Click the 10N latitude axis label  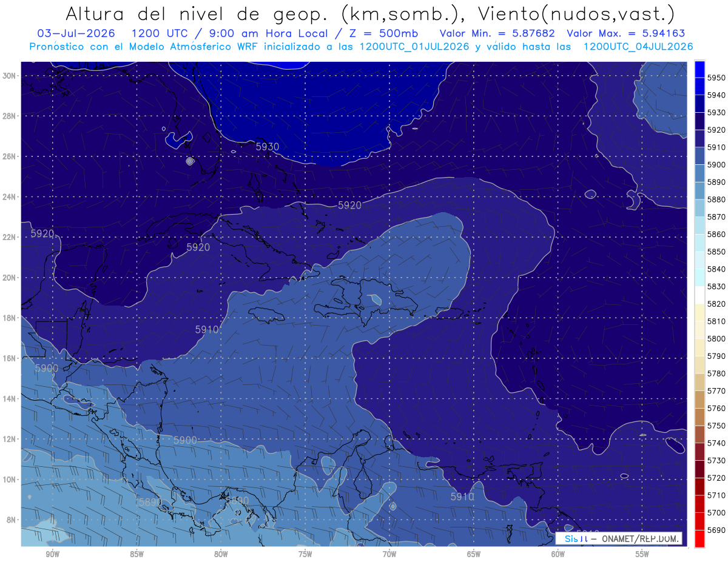pyautogui.click(x=10, y=480)
